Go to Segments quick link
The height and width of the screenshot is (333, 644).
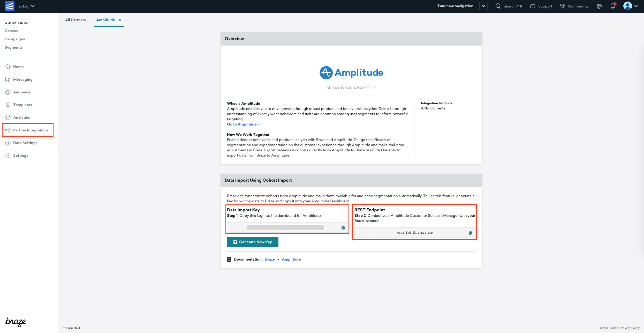[x=13, y=47]
